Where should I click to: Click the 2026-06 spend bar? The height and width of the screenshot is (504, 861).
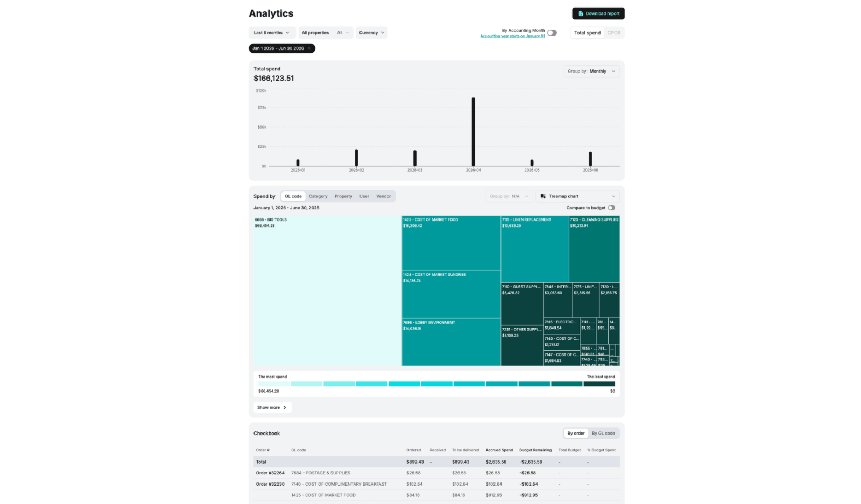point(590,159)
